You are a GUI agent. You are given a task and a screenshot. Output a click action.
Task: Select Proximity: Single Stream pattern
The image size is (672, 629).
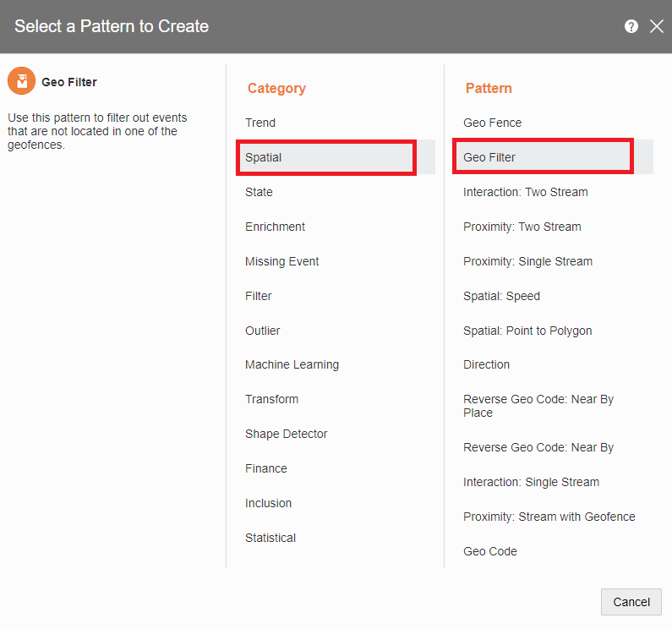coord(527,261)
